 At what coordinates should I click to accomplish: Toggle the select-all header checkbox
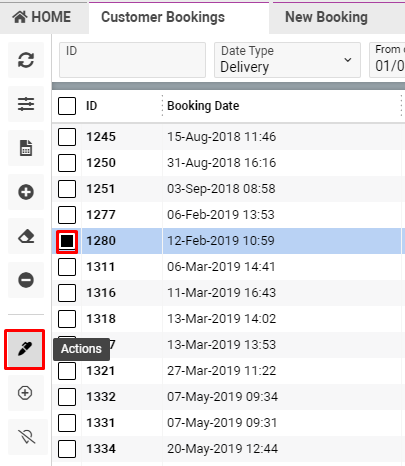[67, 106]
